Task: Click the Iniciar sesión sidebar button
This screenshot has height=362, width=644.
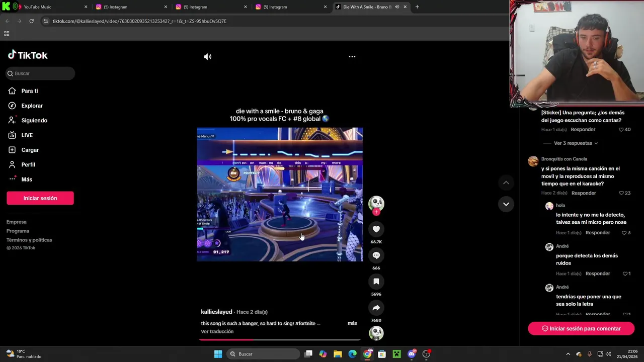Action: click(40, 198)
